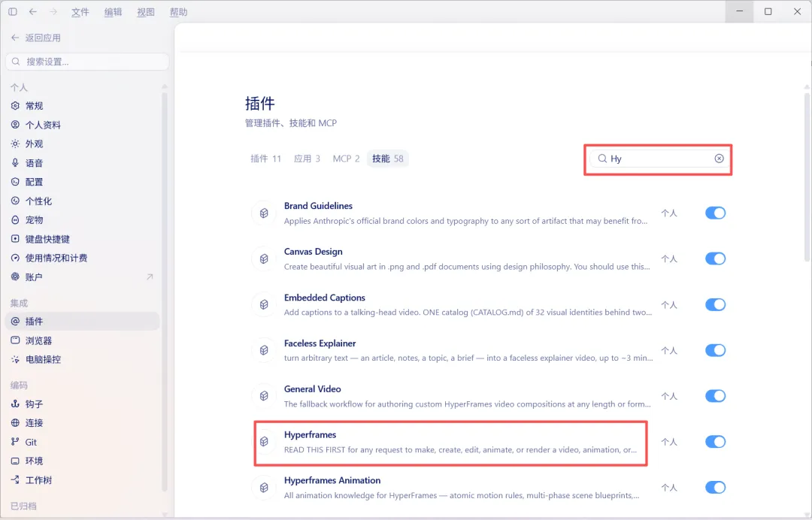The width and height of the screenshot is (812, 520).
Task: Open the Git settings page
Action: click(x=83, y=442)
